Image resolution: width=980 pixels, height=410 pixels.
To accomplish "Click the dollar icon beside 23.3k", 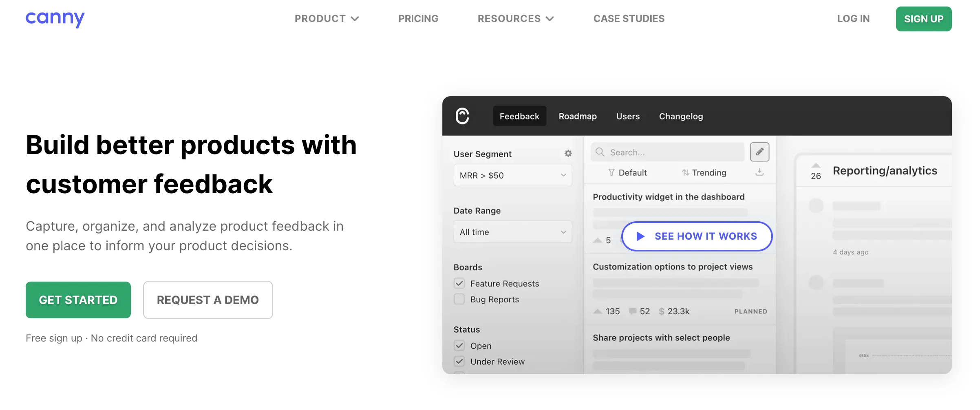I will tap(662, 311).
